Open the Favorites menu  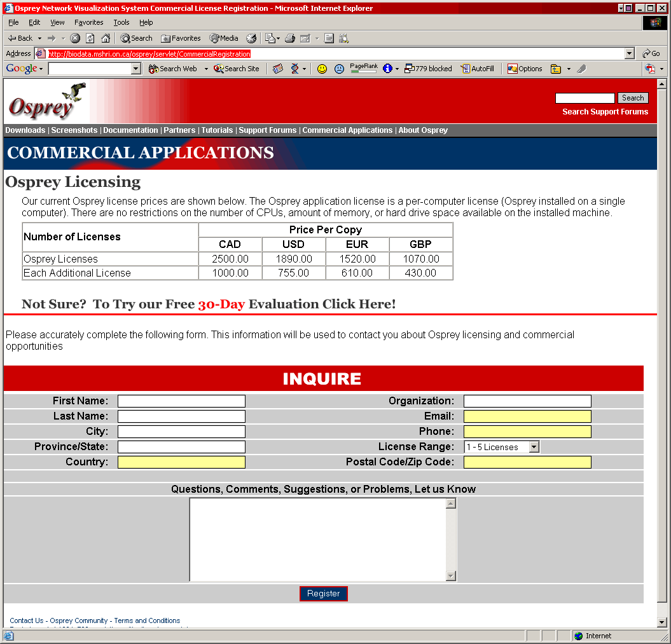(88, 22)
